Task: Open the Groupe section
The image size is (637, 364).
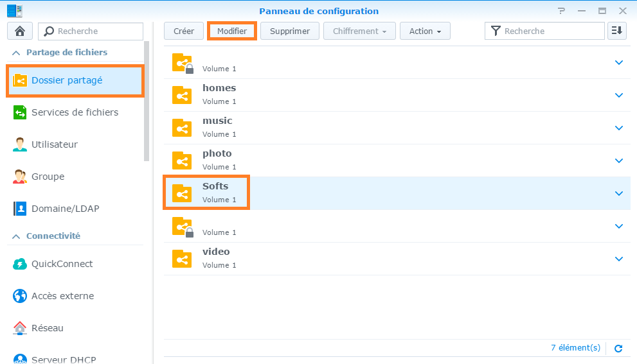Action: click(48, 177)
